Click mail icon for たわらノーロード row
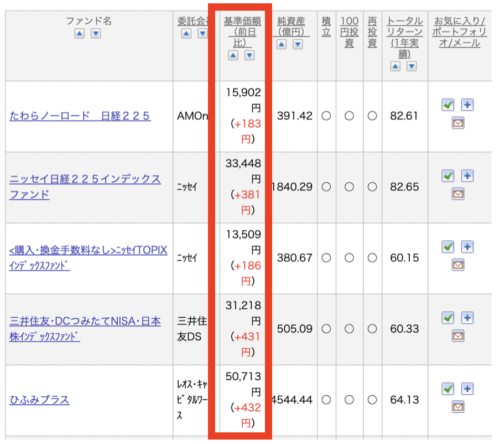The width and height of the screenshot is (500, 444). click(458, 123)
